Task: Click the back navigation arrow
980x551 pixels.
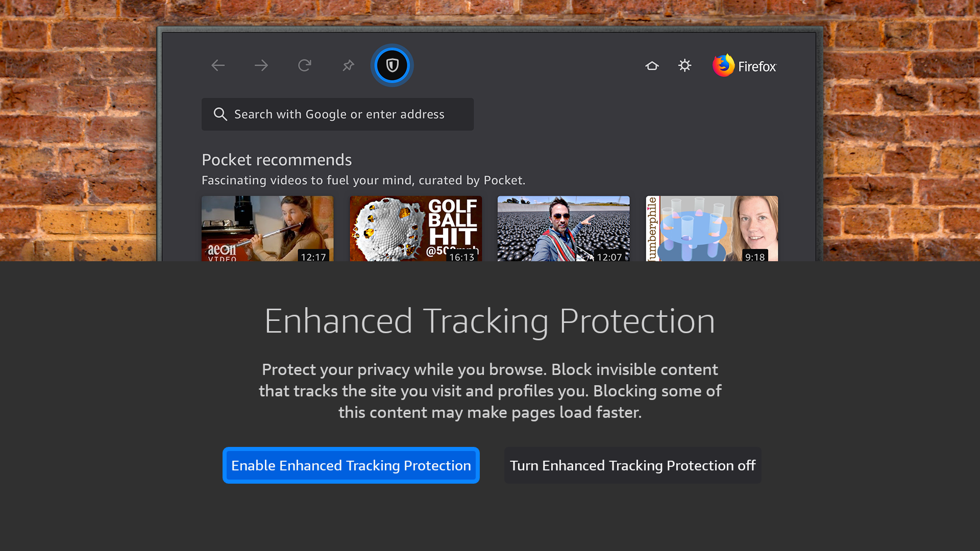Action: [218, 65]
